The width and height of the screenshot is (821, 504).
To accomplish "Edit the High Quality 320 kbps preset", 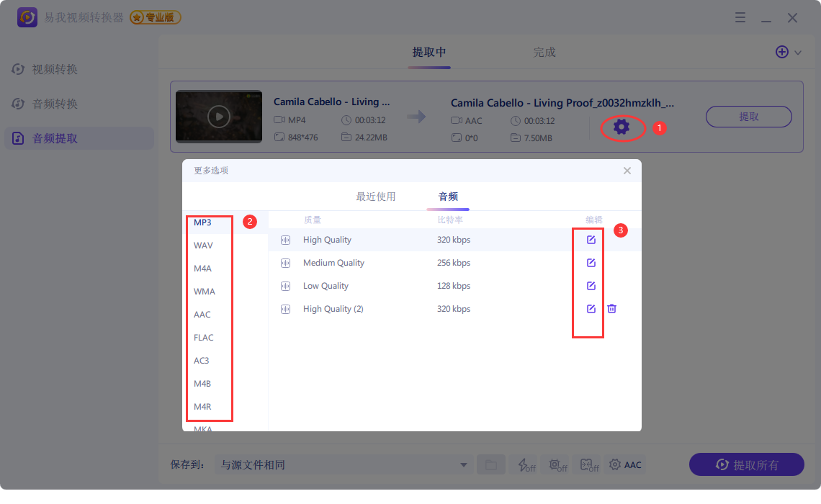I will 591,240.
